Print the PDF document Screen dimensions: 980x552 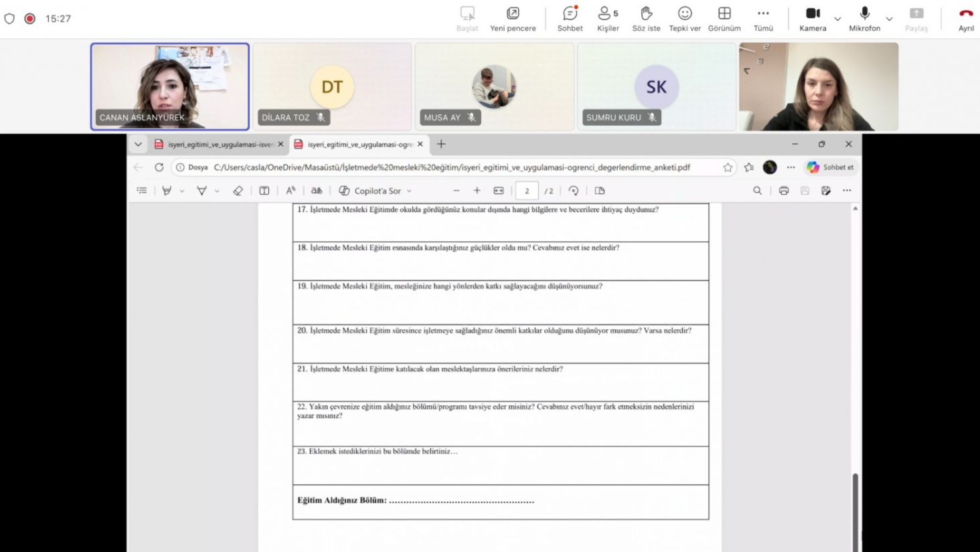pos(783,191)
